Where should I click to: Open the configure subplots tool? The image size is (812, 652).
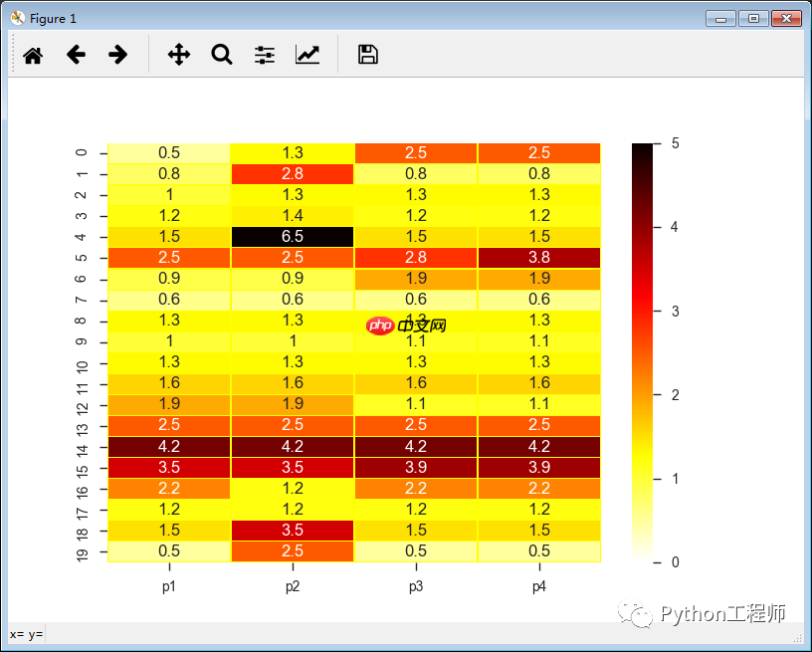(x=264, y=54)
